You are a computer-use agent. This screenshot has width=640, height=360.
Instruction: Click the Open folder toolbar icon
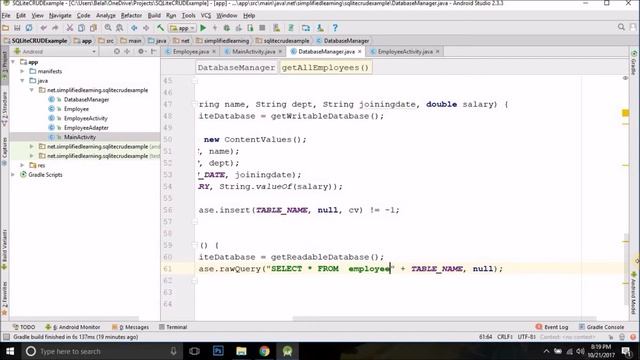6,28
